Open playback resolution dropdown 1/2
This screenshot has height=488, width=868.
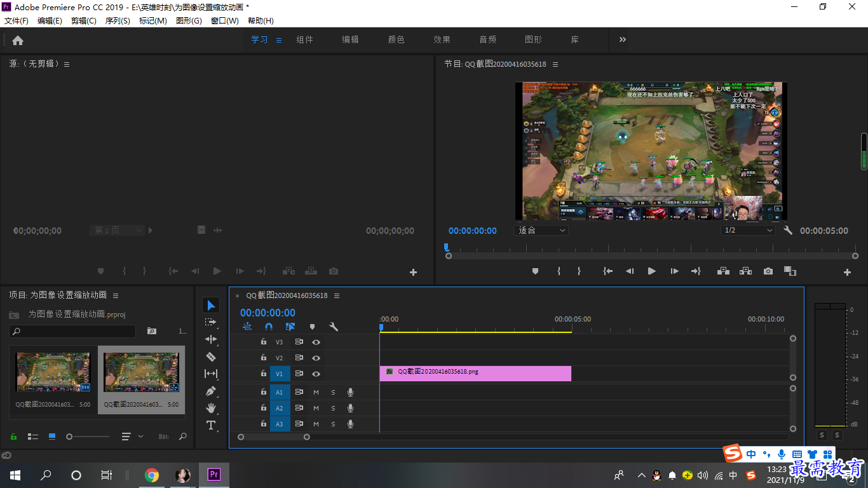coord(749,231)
